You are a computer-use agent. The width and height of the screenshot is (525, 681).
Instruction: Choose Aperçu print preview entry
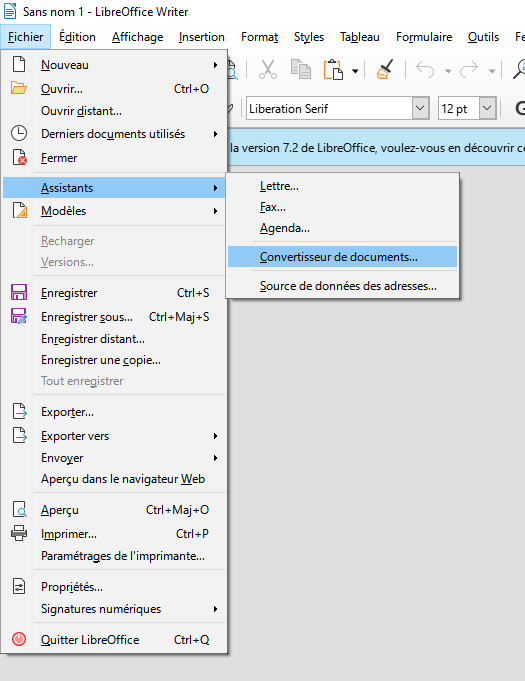click(x=114, y=510)
